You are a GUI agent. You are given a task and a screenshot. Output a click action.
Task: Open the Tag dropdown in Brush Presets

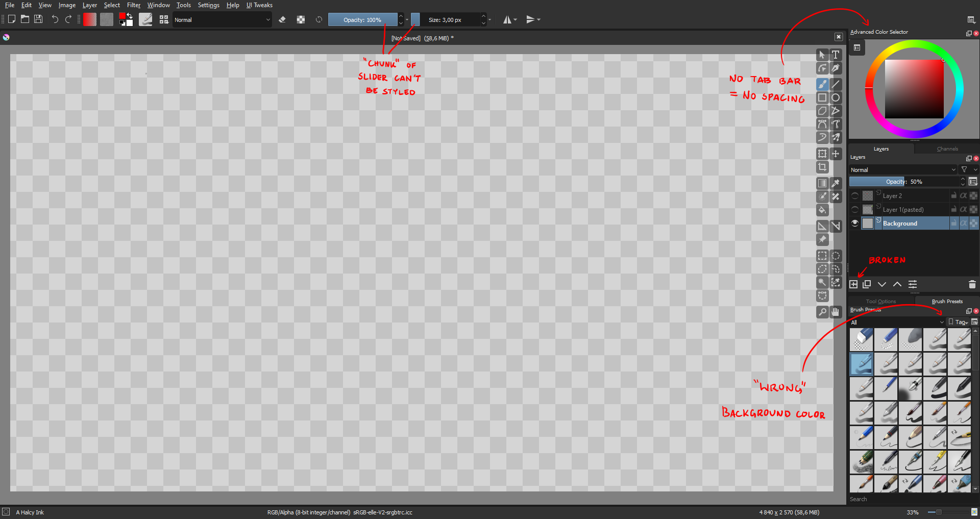click(958, 322)
